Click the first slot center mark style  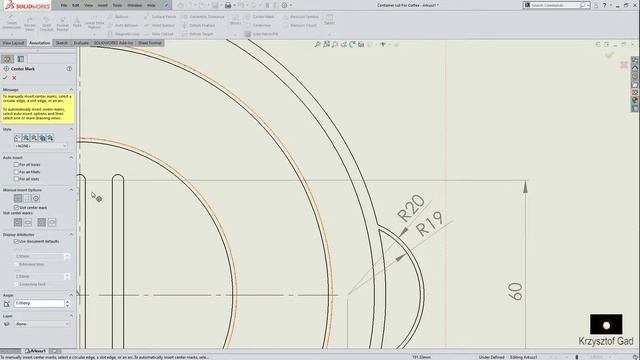[18, 222]
